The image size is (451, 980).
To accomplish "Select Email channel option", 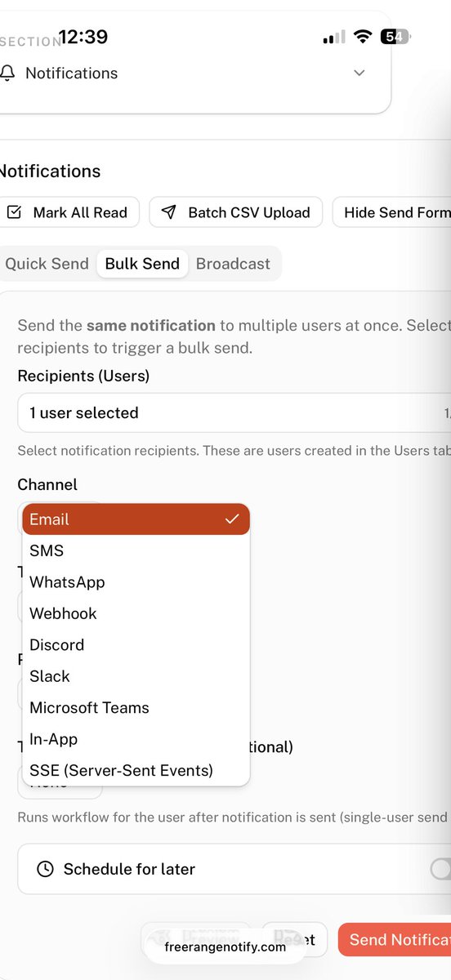I will [x=136, y=519].
